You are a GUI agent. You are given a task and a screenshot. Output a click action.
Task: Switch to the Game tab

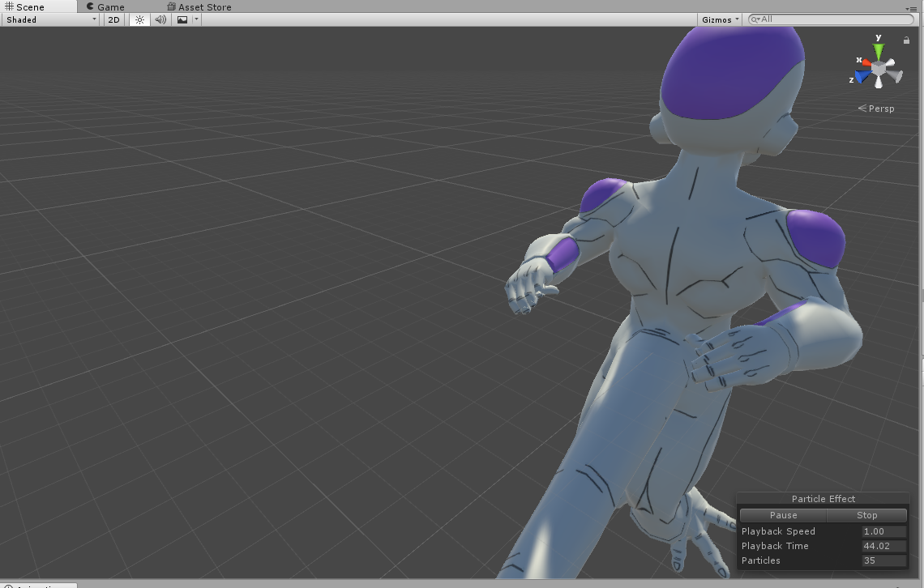105,7
